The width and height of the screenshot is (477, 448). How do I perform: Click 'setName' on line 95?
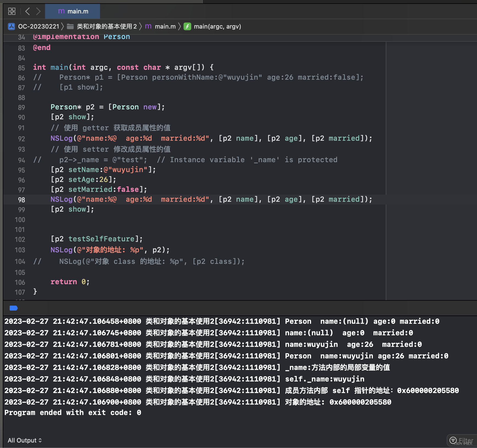tap(84, 170)
